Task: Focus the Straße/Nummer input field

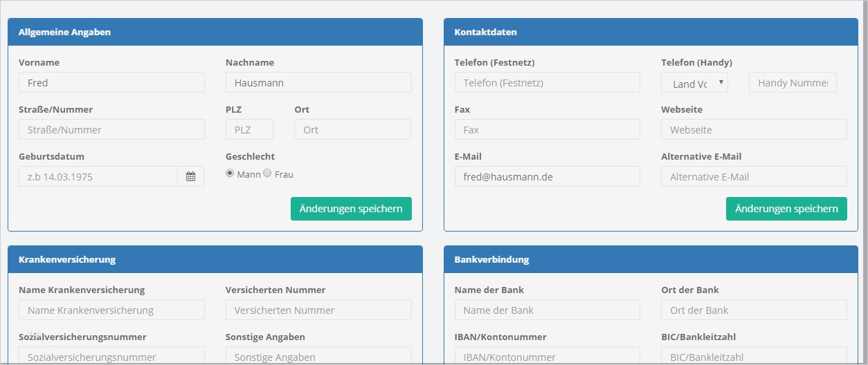Action: coord(111,130)
